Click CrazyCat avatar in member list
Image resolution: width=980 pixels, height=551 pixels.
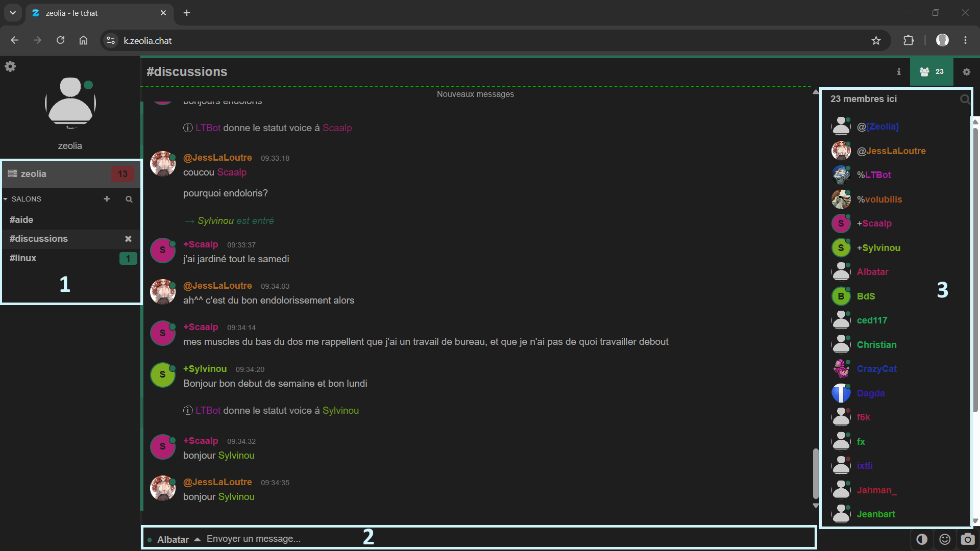click(841, 369)
